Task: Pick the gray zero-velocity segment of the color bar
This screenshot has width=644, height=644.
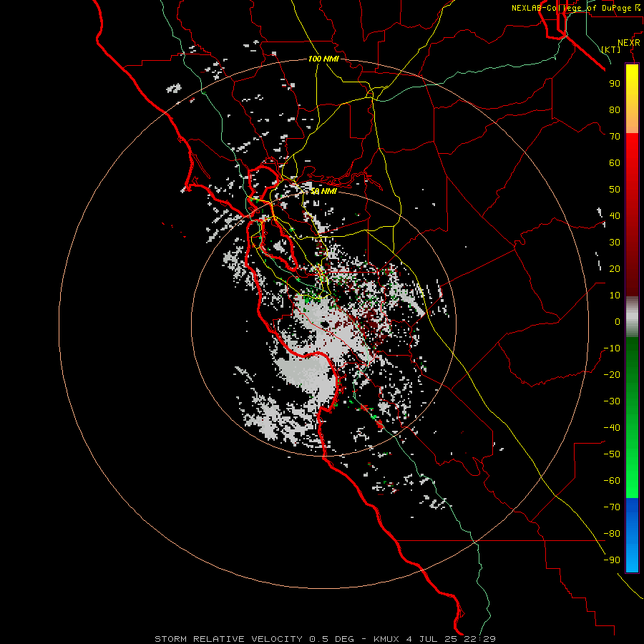Action: pos(632,317)
